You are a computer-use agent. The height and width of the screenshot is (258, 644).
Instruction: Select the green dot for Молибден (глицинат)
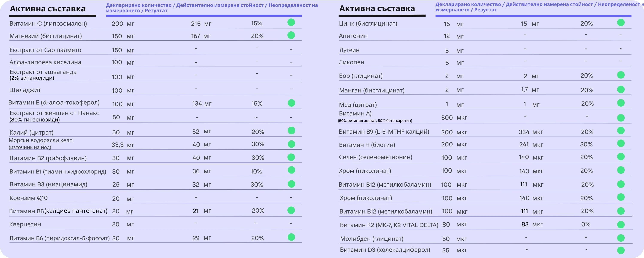621,238
